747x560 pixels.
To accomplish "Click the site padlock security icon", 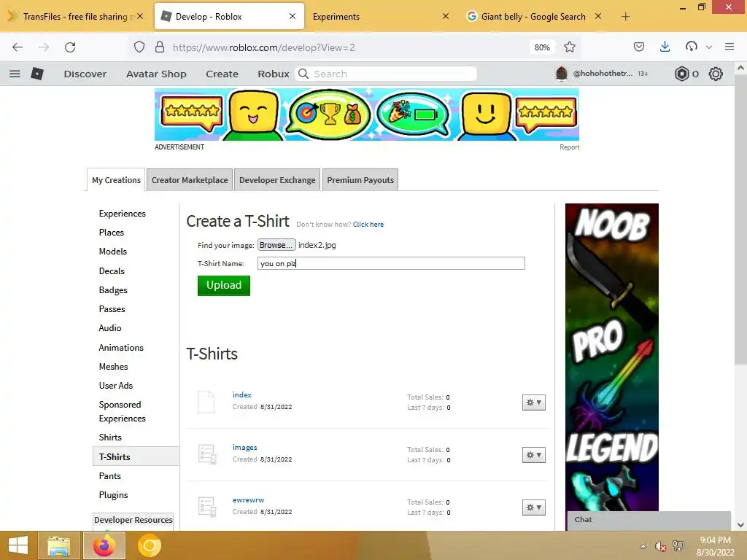I will click(x=160, y=47).
